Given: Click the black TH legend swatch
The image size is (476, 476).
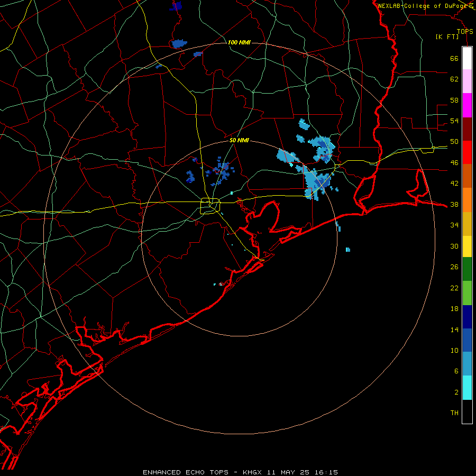Looking at the screenshot, I should pos(467,411).
